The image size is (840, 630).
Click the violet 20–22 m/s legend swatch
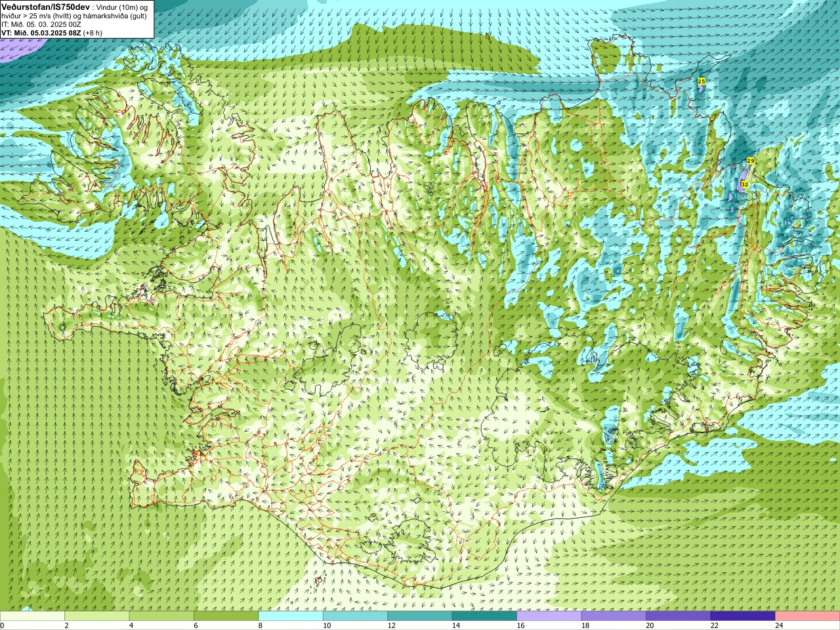679,617
